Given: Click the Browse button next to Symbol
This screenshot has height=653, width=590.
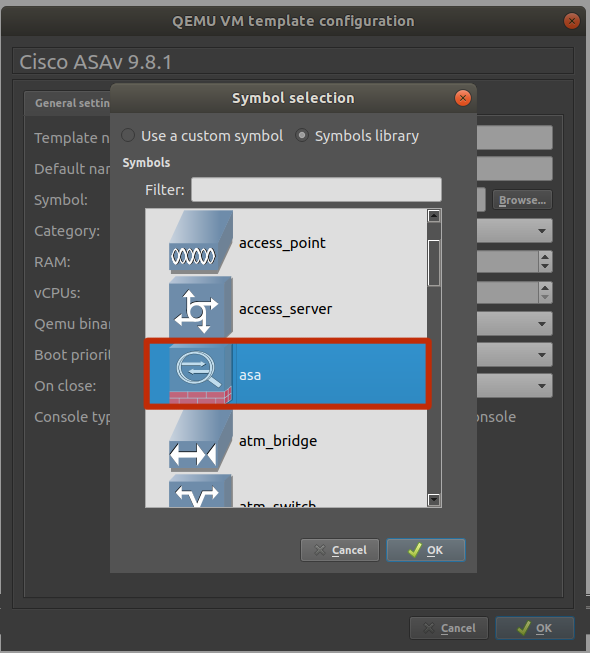Looking at the screenshot, I should click(x=522, y=200).
